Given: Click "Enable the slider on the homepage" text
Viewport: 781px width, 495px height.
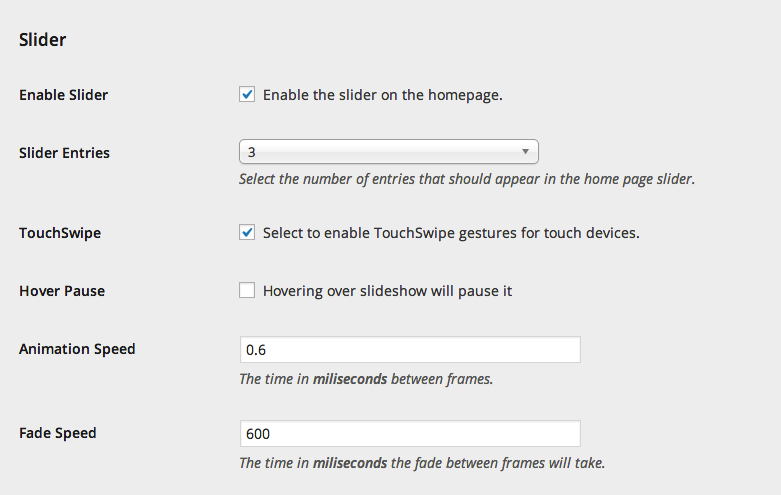Looking at the screenshot, I should 382,95.
